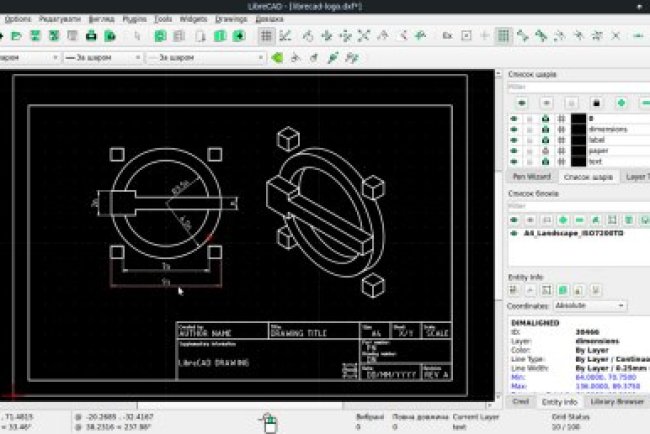The width and height of the screenshot is (650, 434).
Task: Click the lock all layers padlock icon
Action: pos(596,103)
